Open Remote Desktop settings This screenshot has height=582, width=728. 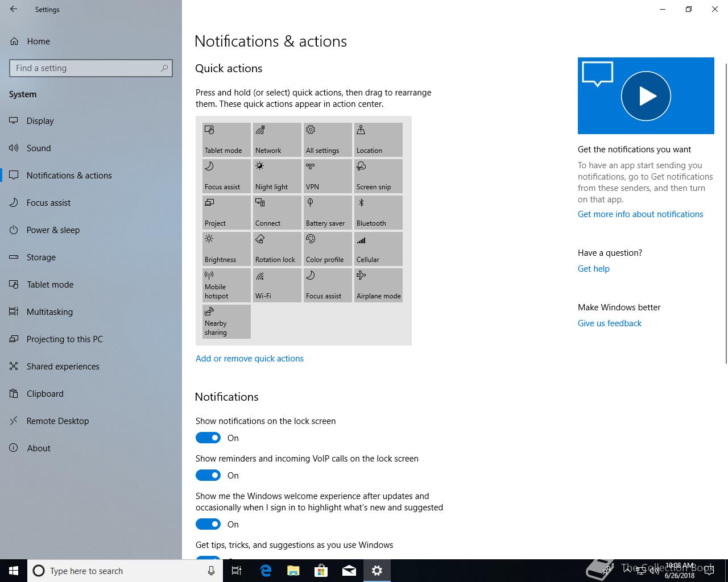coord(91,421)
